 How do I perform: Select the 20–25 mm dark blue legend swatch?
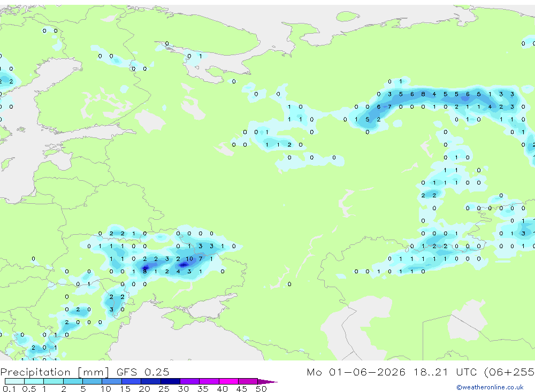point(150,381)
